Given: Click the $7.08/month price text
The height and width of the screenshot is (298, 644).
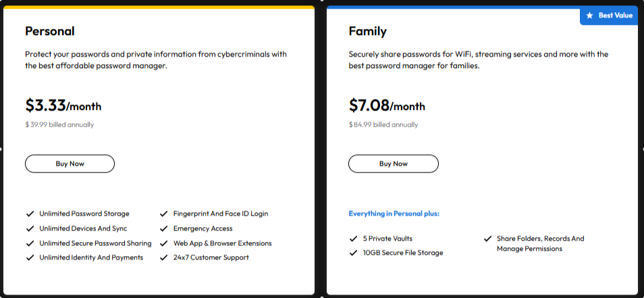Looking at the screenshot, I should click(387, 106).
